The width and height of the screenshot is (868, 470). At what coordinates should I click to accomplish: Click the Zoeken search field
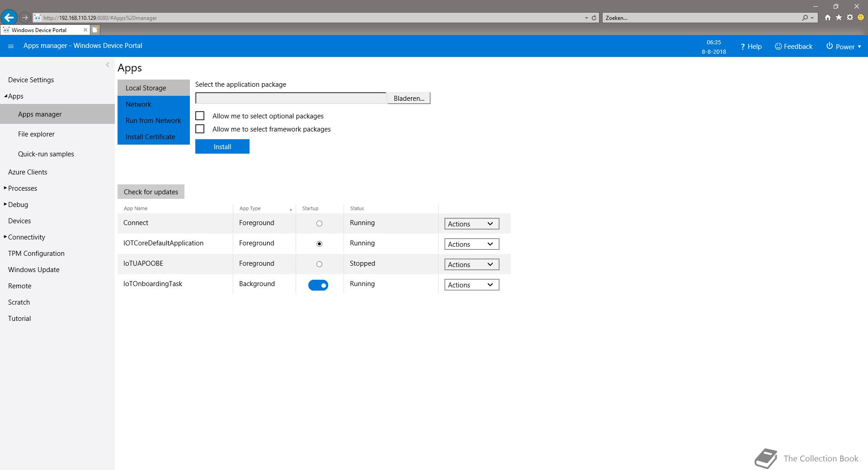tap(701, 18)
